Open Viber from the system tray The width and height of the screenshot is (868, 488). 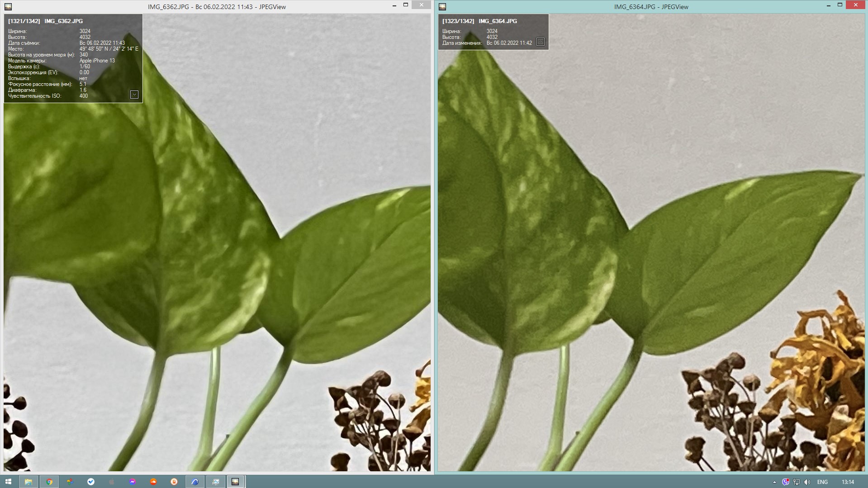coord(786,482)
